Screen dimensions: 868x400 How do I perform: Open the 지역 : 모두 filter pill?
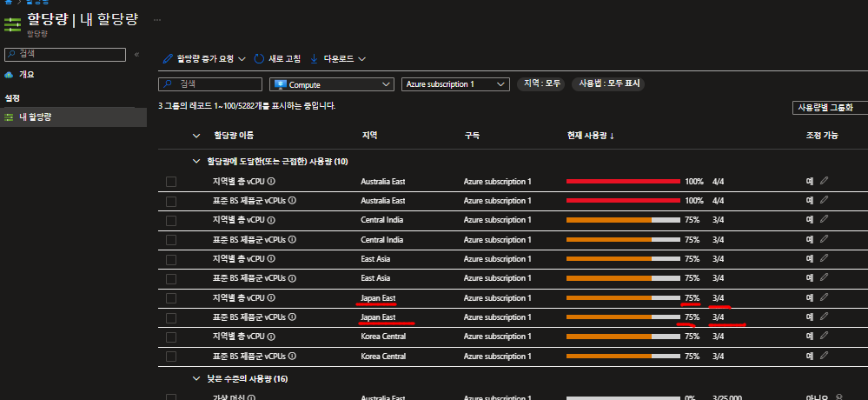(x=540, y=84)
